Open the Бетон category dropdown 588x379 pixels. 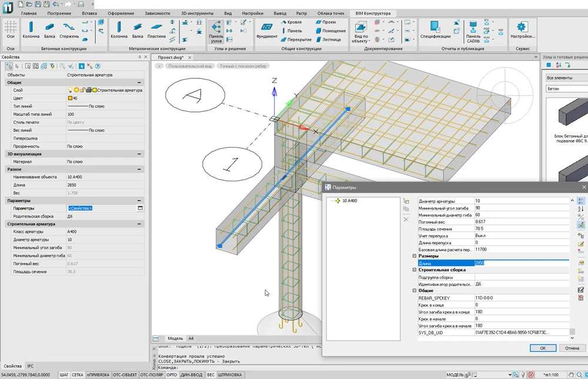coord(566,89)
